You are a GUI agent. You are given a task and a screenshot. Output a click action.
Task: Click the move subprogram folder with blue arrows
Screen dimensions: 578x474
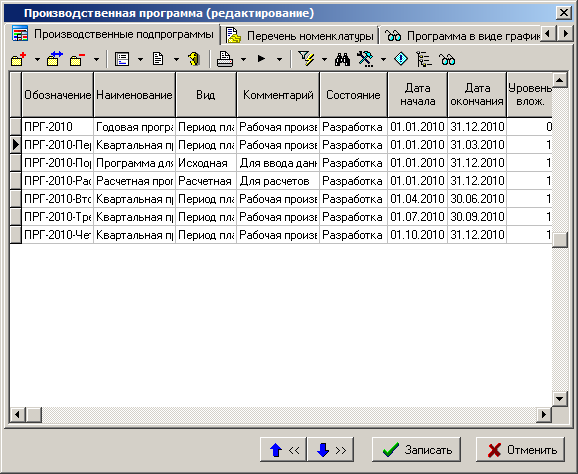click(55, 59)
